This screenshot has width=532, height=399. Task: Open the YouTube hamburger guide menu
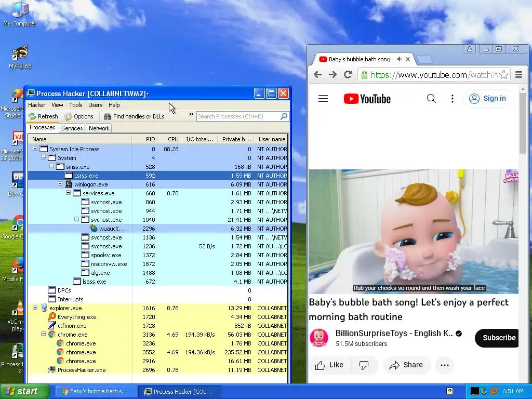click(x=323, y=98)
